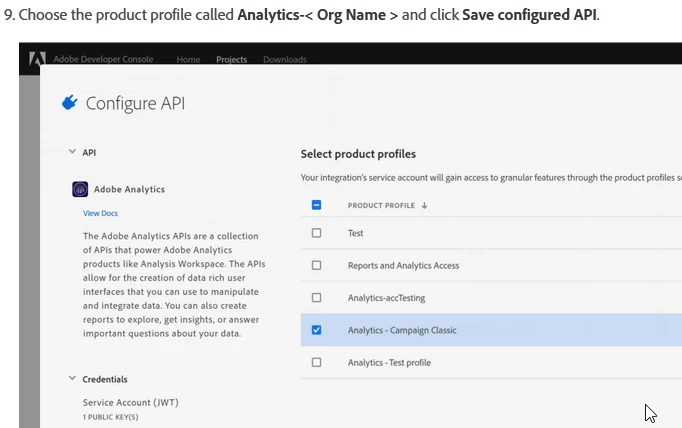Click the Configure API plug icon
This screenshot has width=682, height=428.
coord(69,103)
